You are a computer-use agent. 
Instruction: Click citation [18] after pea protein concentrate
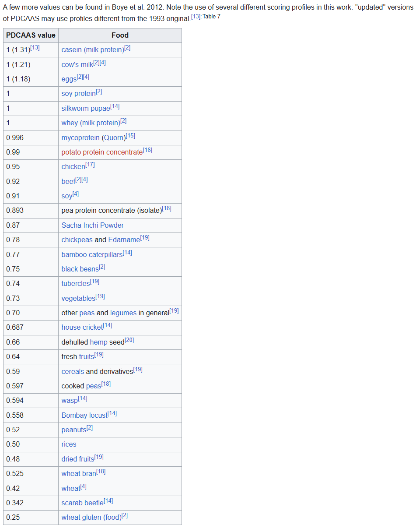tap(167, 208)
